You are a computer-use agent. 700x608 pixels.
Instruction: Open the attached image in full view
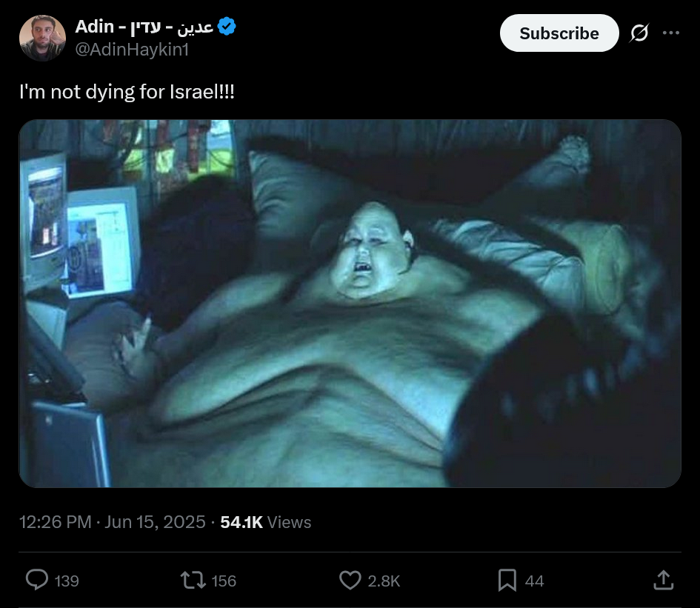click(350, 304)
